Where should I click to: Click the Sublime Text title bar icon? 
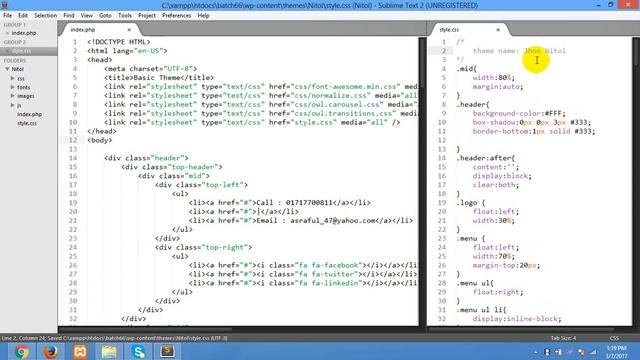coord(4,5)
